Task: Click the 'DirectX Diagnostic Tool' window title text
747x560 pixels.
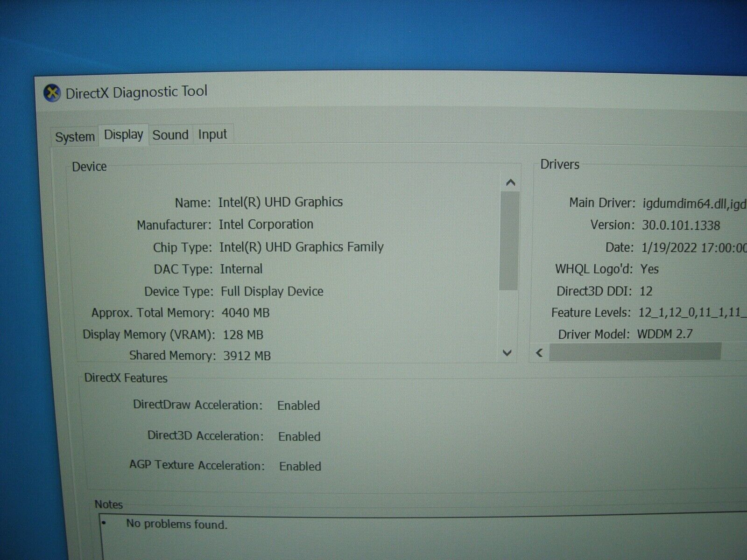Action: click(x=136, y=92)
